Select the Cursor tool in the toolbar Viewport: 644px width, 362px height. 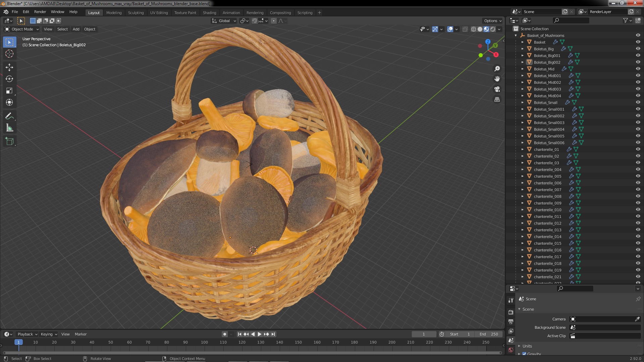[9, 54]
